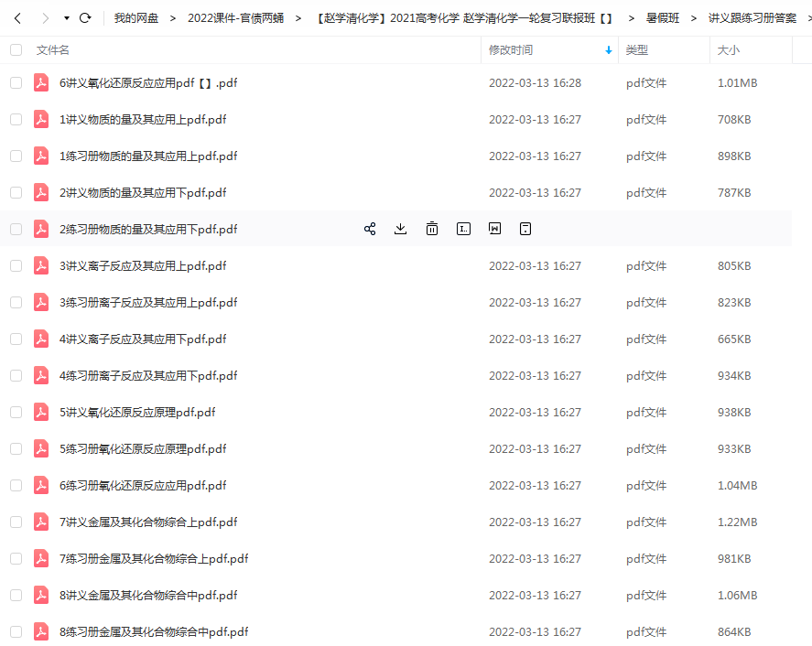
Task: Navigate to 2022课件-官债两蝇 breadcrumb folder
Action: click(x=235, y=18)
